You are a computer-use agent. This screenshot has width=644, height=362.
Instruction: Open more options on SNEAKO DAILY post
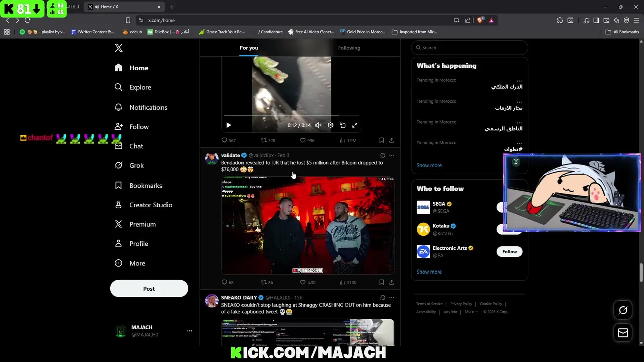click(392, 298)
